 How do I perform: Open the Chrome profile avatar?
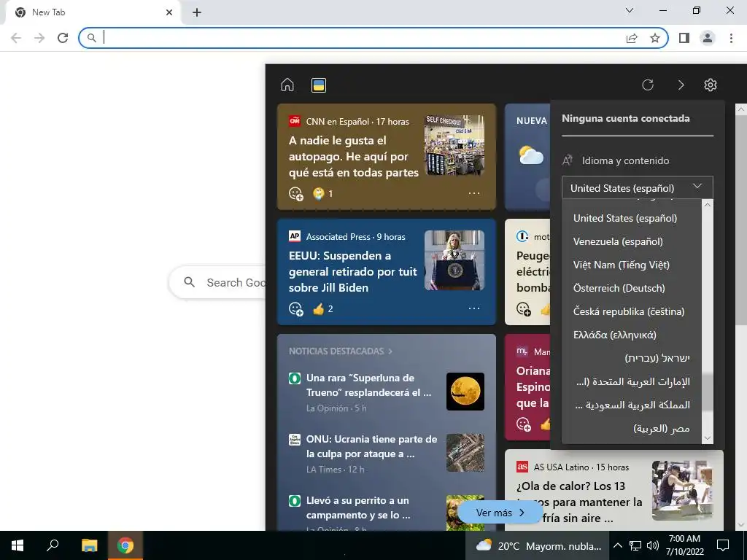tap(708, 38)
